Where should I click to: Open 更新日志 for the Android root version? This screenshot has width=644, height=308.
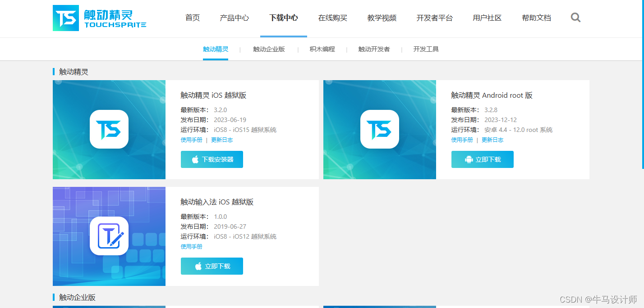coord(492,140)
